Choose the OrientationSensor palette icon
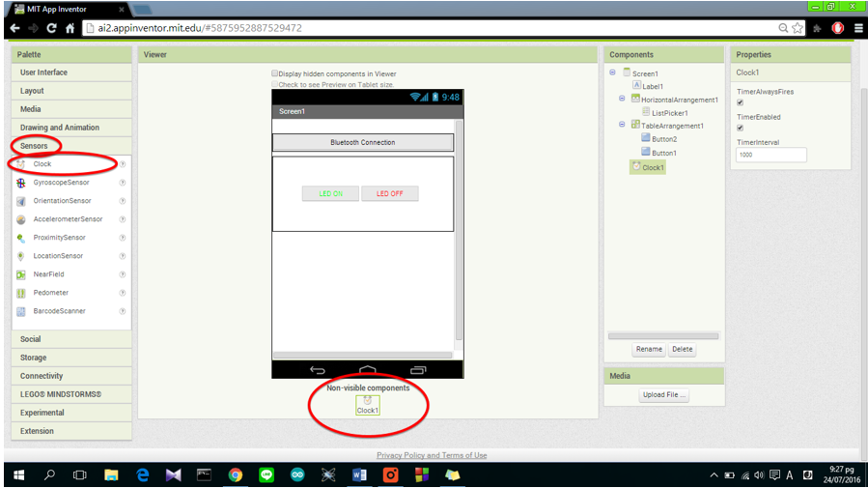This screenshot has width=868, height=488. point(21,201)
